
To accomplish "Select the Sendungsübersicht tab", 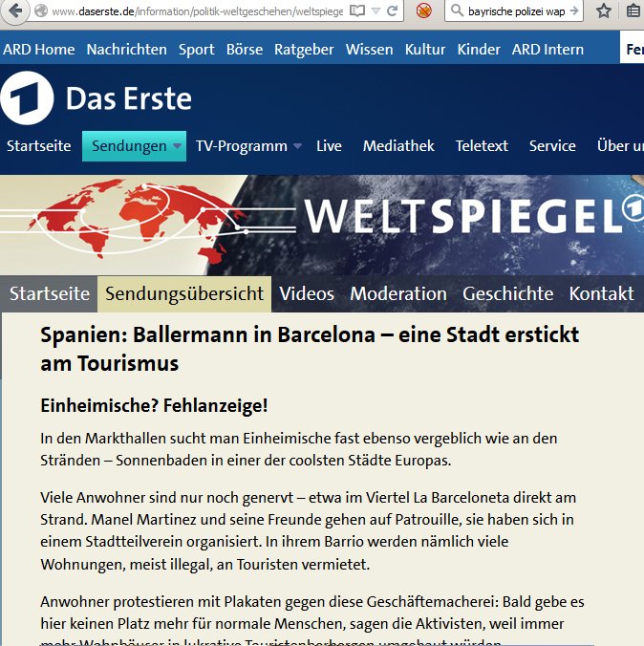I will click(184, 293).
